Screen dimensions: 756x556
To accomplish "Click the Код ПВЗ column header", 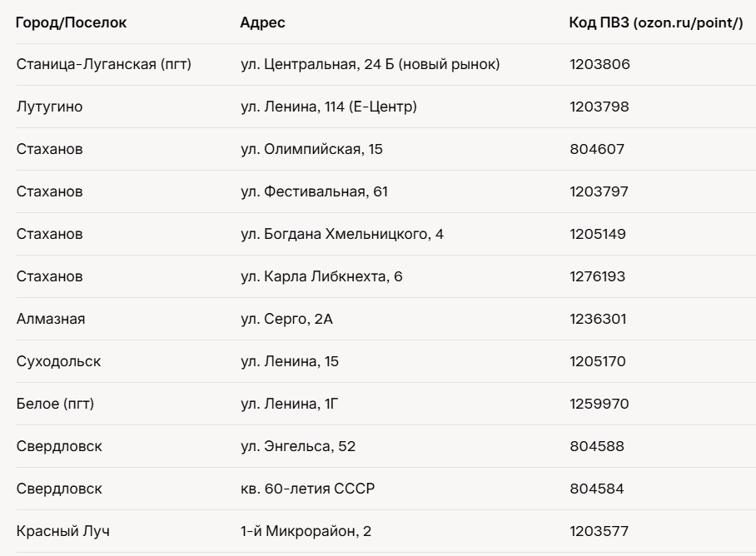I will pyautogui.click(x=655, y=22).
